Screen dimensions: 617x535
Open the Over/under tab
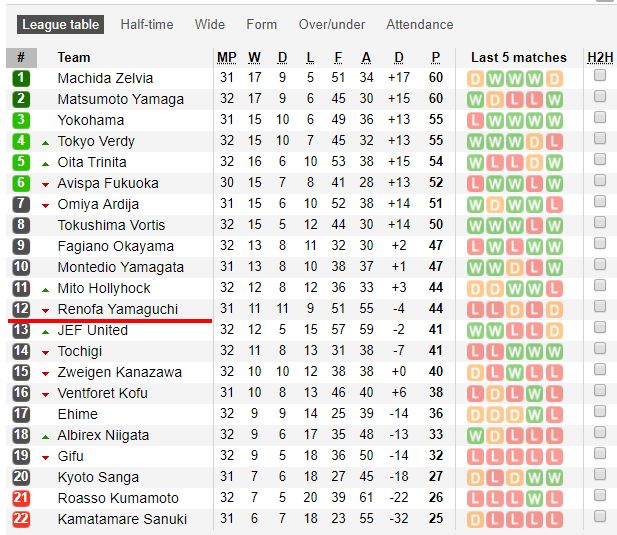[332, 24]
